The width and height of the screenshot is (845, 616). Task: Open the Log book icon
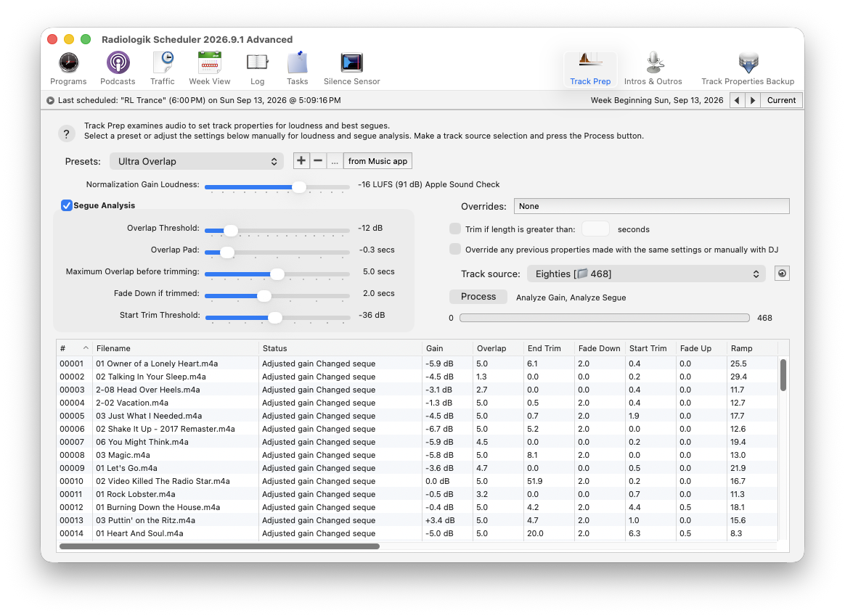click(x=257, y=68)
